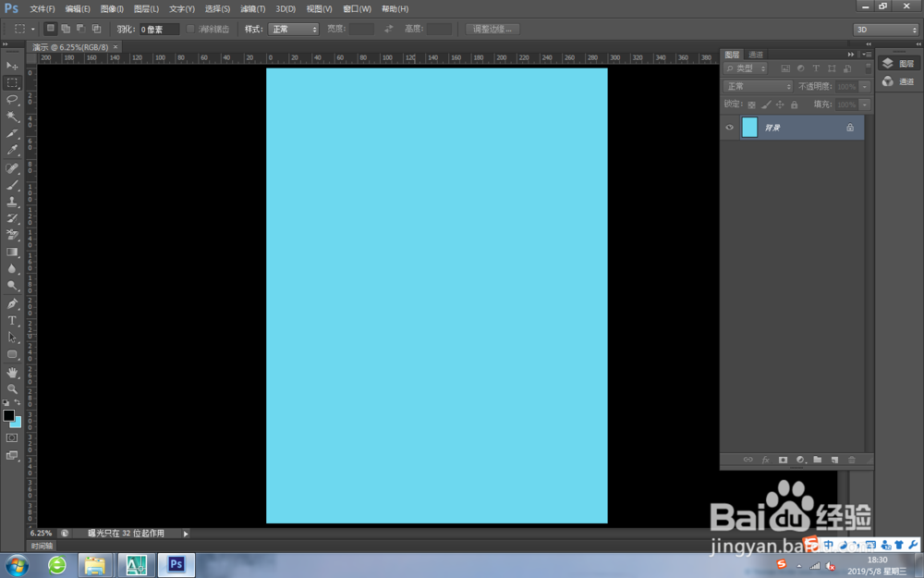Click the 调整边缘 Refine Edge button
This screenshot has height=578, width=924.
[492, 29]
